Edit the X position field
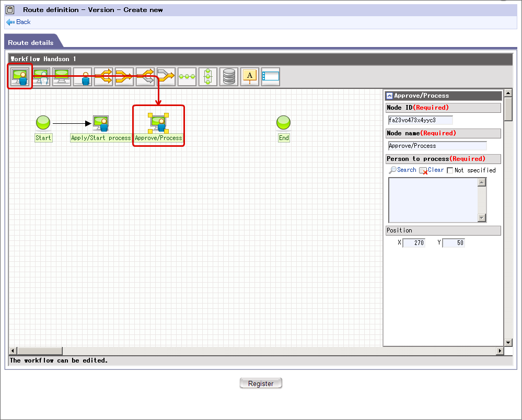The width and height of the screenshot is (522, 420). (x=414, y=242)
